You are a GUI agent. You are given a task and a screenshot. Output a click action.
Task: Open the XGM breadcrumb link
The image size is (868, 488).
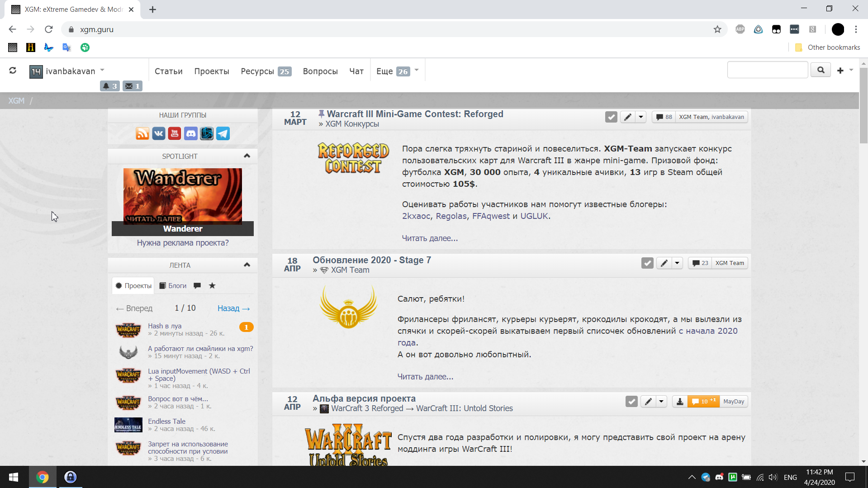click(x=16, y=101)
